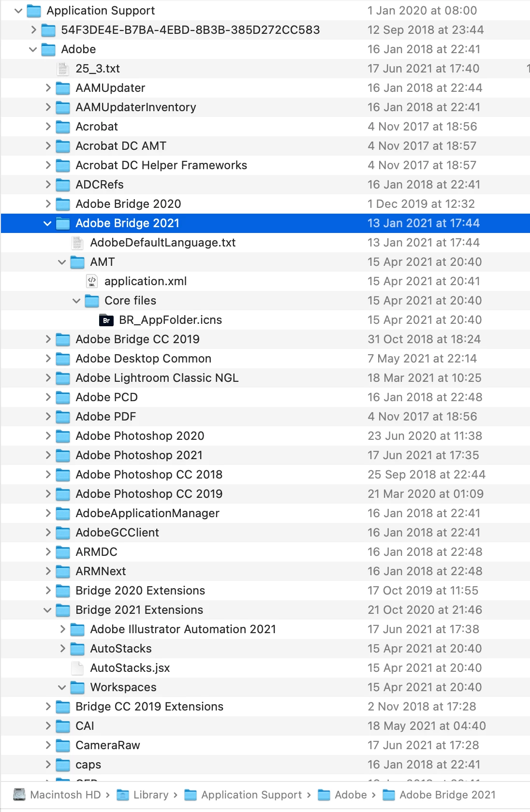Expand Adobe Bridge 2020 folder
Screen dimensions: 530x812
point(48,204)
